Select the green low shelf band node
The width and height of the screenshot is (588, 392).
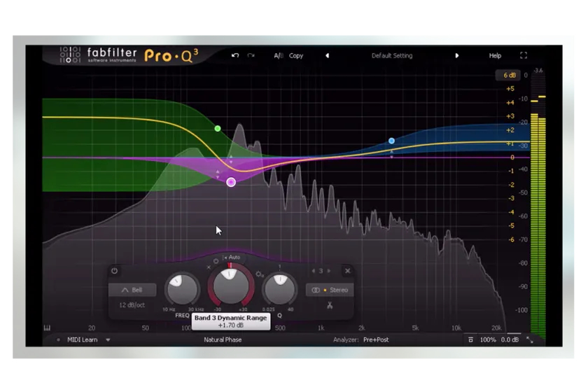[x=218, y=129]
